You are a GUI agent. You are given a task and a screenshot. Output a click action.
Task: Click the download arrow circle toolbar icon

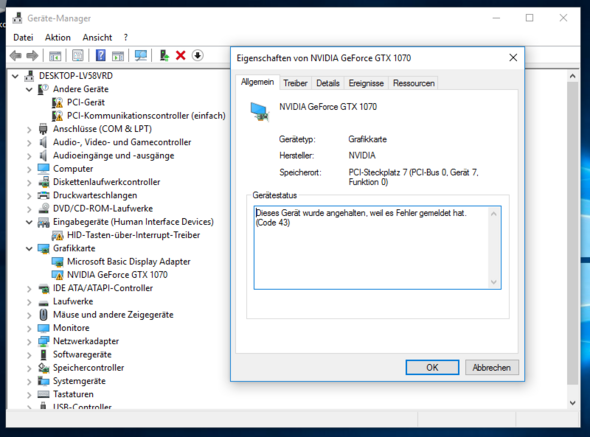point(198,56)
